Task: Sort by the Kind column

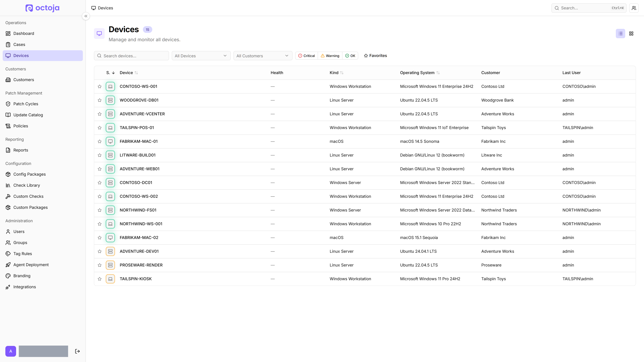Action: 336,73
